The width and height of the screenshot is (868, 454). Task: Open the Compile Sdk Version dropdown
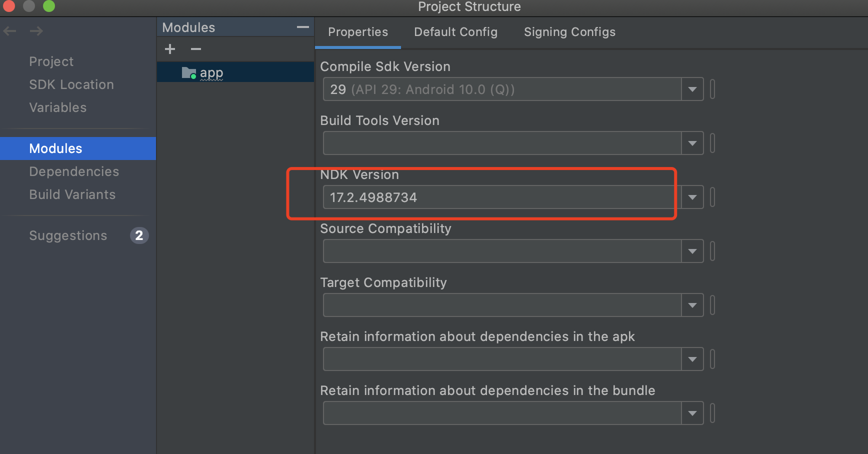692,89
